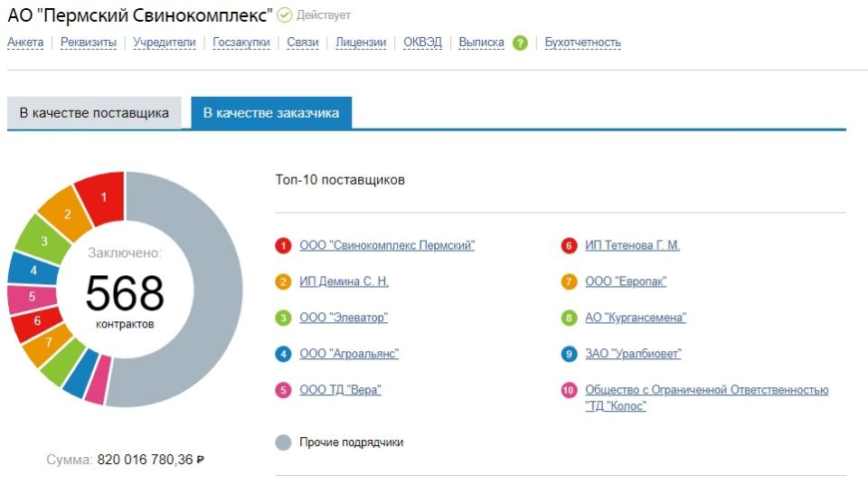The width and height of the screenshot is (868, 485).
Task: Open supplier ЗАО "Уралбиовет" link
Action: coord(633,354)
